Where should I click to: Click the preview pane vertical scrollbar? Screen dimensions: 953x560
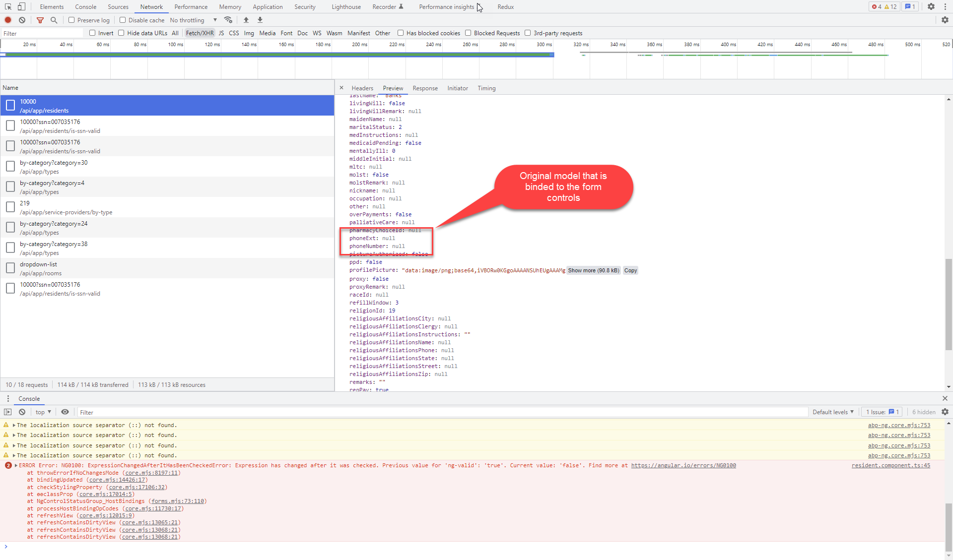[x=949, y=305]
